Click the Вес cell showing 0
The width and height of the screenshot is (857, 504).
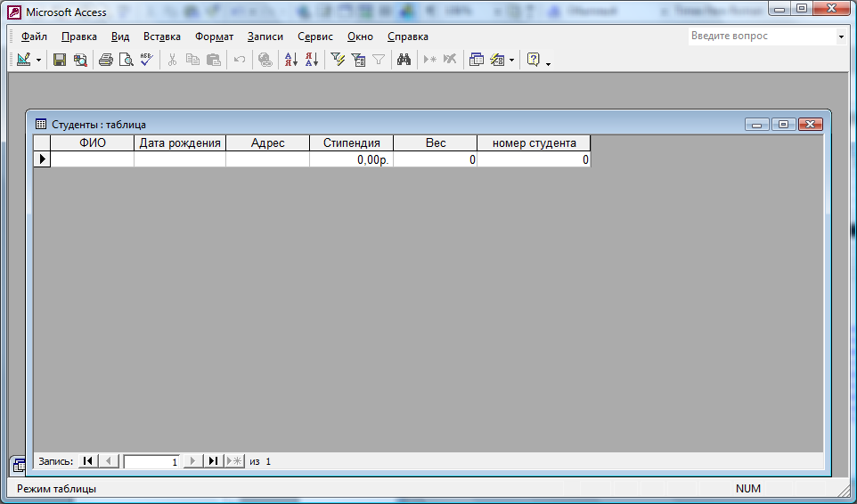point(436,159)
